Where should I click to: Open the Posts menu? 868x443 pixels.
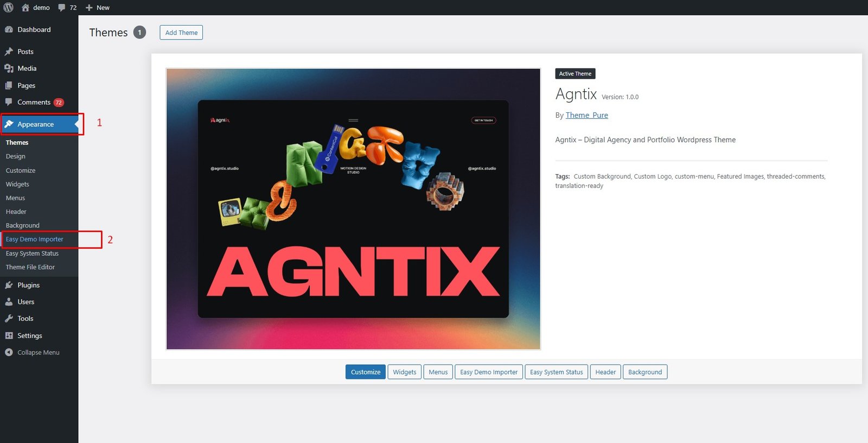(x=25, y=52)
